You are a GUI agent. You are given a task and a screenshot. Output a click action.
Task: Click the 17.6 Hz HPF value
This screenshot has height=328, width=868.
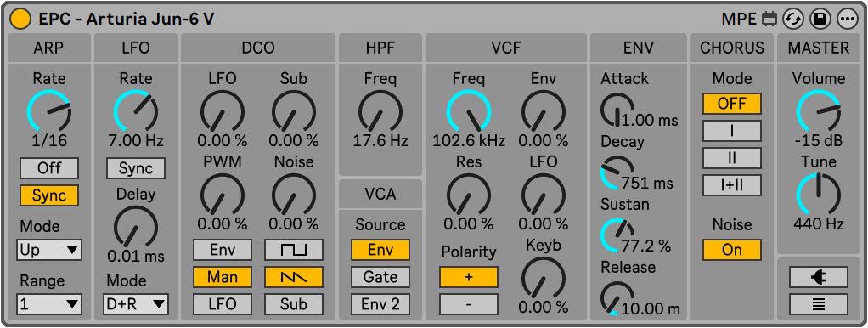(380, 141)
